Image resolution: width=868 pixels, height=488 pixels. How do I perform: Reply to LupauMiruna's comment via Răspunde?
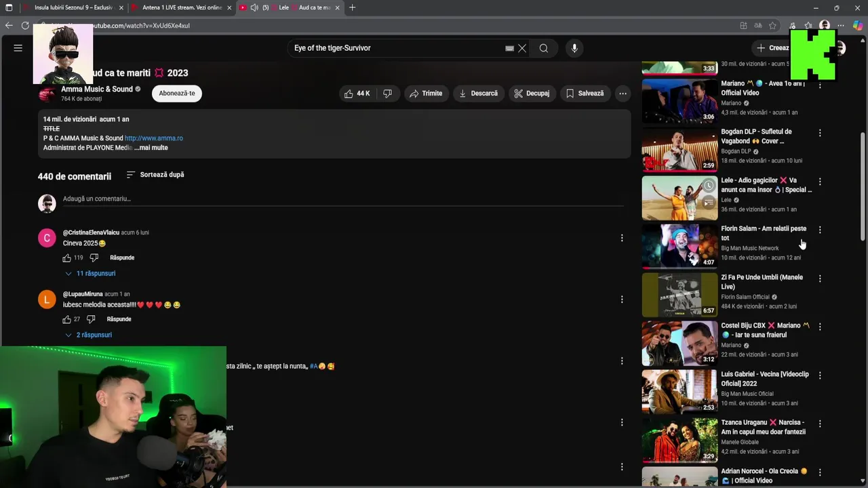[x=119, y=319]
